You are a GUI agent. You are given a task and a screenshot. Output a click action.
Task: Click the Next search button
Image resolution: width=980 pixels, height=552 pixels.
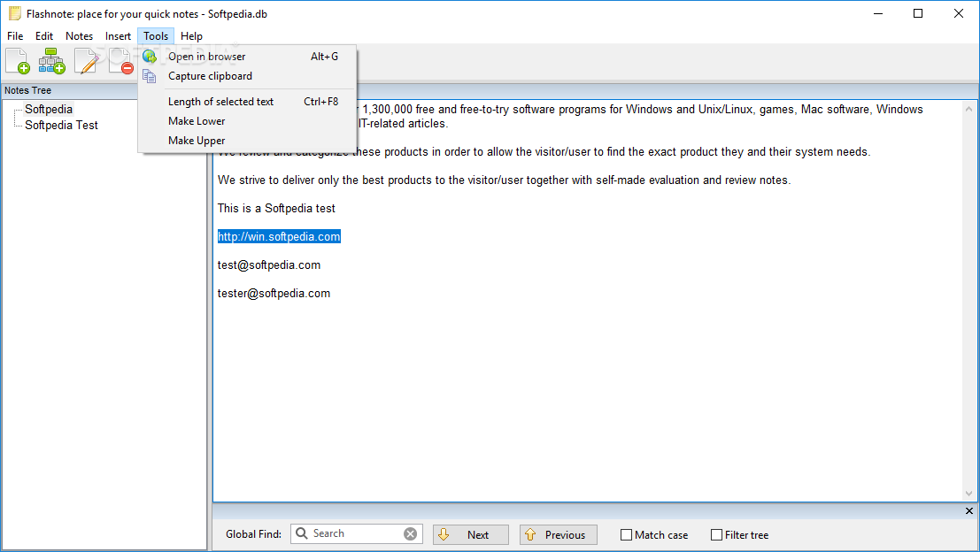pos(471,534)
